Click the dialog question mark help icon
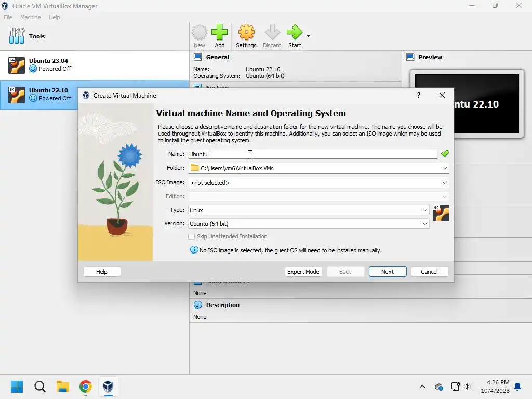Image resolution: width=532 pixels, height=399 pixels. pyautogui.click(x=419, y=96)
